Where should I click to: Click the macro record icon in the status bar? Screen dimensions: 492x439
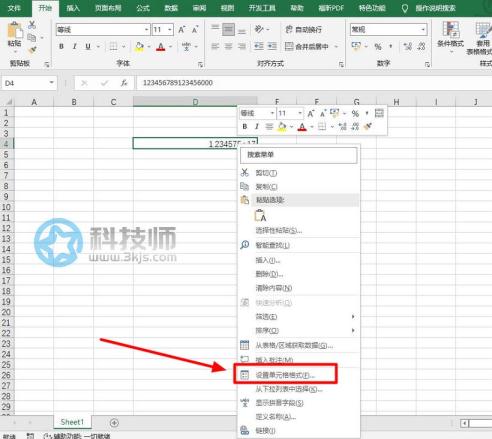pyautogui.click(x=30, y=436)
